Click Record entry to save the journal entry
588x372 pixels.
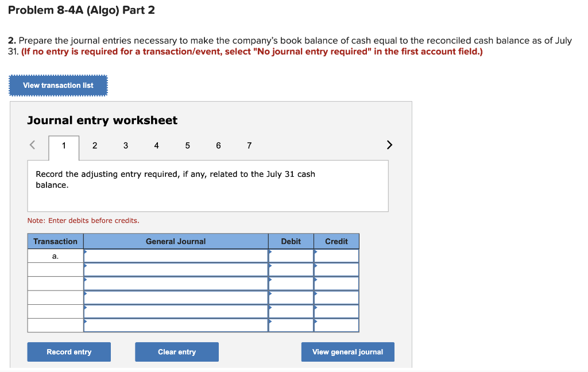(x=68, y=351)
